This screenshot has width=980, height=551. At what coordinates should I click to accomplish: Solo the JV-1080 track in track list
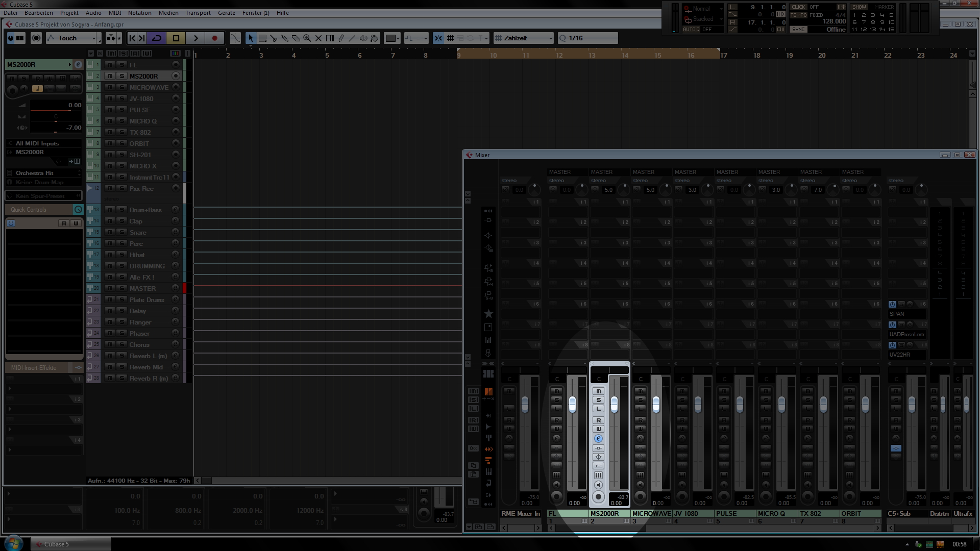coord(122,98)
